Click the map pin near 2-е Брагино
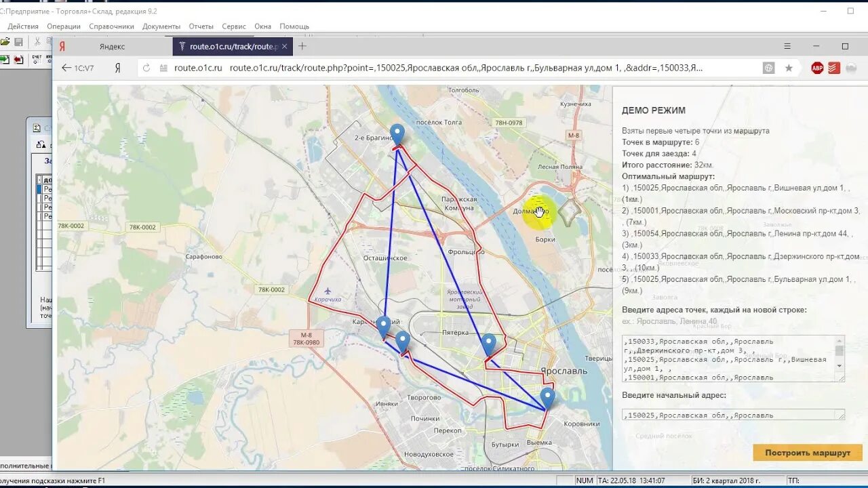This screenshot has height=488, width=868. tap(397, 134)
